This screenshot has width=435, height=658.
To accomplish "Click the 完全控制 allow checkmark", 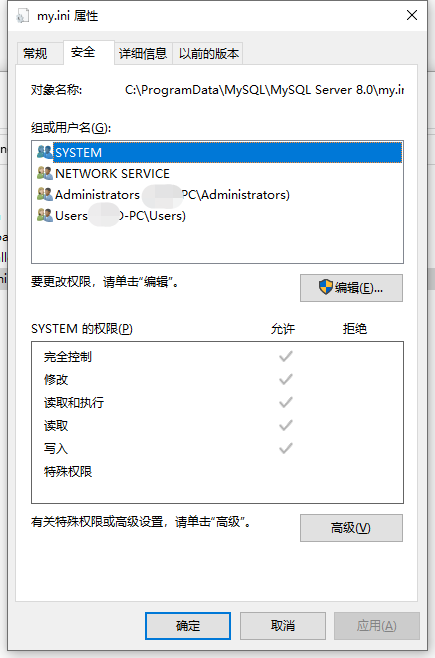I will (x=286, y=357).
